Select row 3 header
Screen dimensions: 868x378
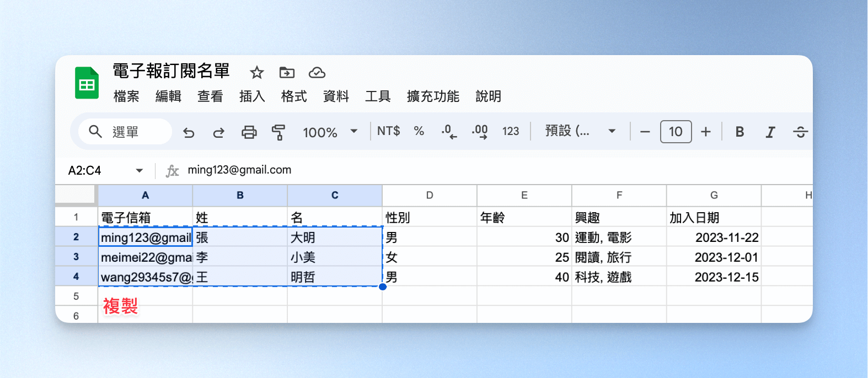coord(76,257)
